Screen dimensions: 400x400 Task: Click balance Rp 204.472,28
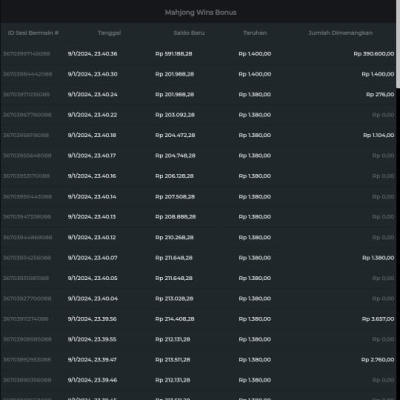pos(175,135)
